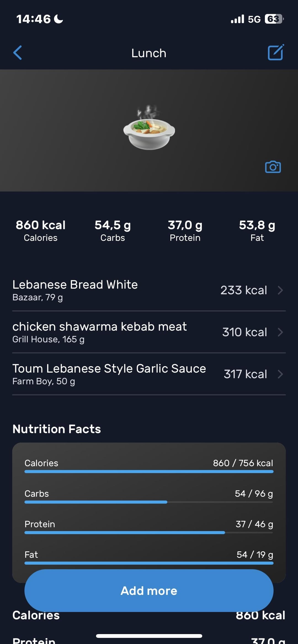Tap the 860 kcal Calories summary
The width and height of the screenshot is (298, 644).
(x=41, y=230)
